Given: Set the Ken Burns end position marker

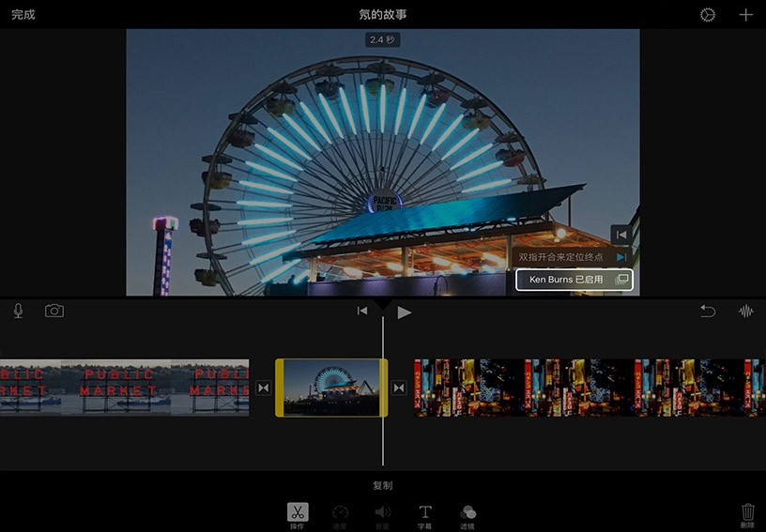Looking at the screenshot, I should coord(620,256).
